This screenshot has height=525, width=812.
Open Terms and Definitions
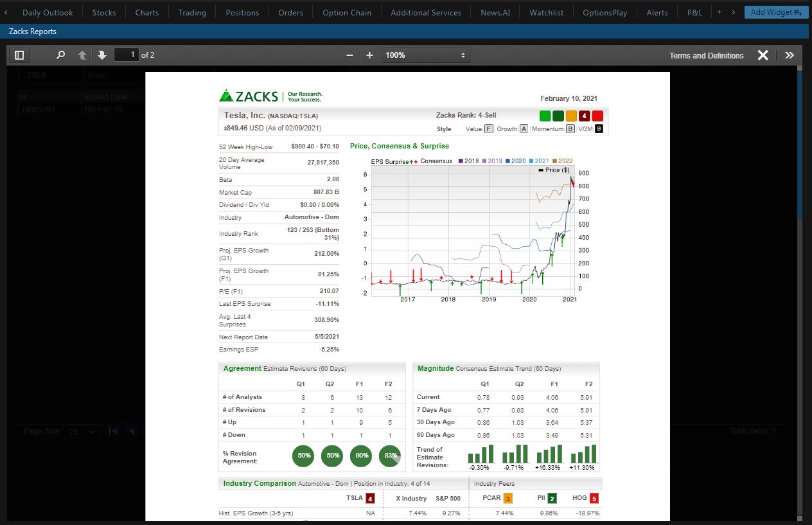coord(706,55)
